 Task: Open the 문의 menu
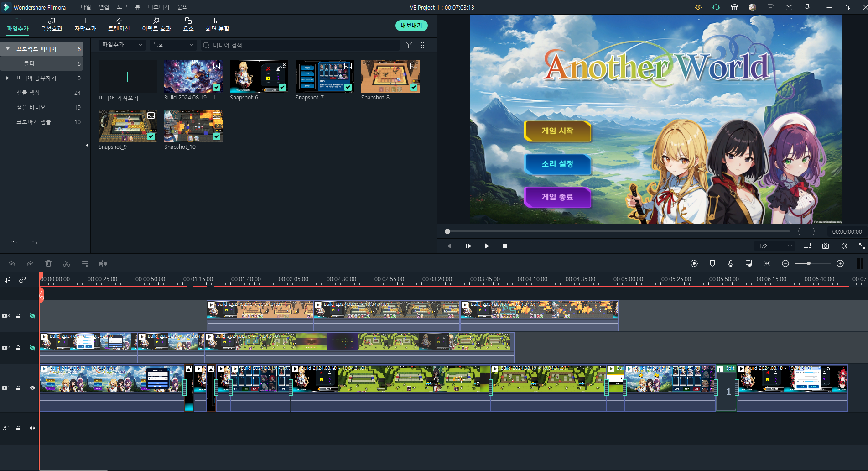click(182, 7)
